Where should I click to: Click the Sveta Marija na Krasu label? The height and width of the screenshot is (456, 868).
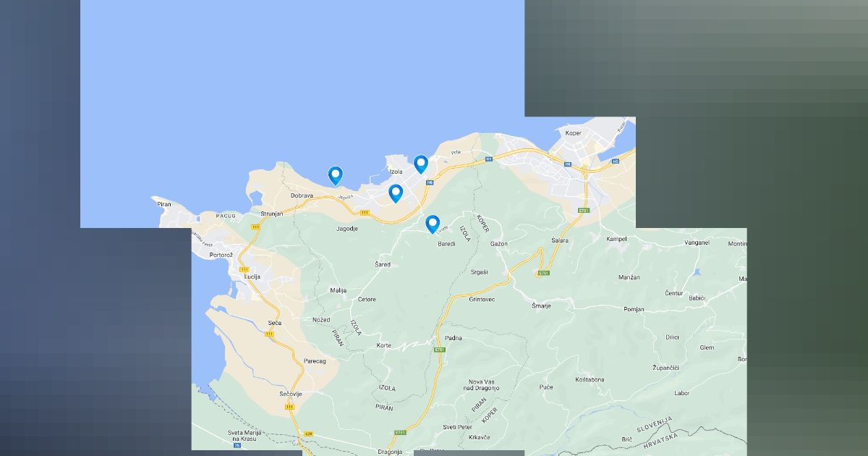(244, 436)
